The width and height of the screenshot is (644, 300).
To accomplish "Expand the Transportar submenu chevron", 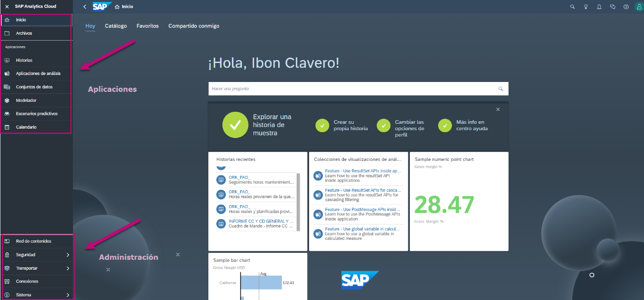I will point(67,268).
